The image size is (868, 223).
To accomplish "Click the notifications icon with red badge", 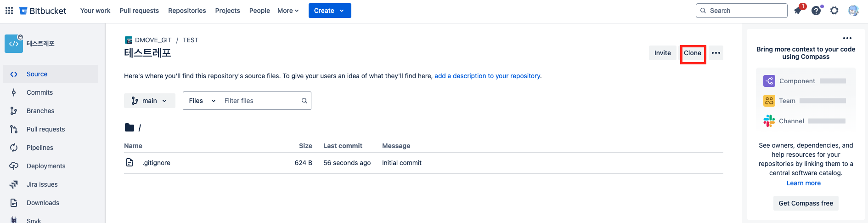I will click(x=798, y=11).
